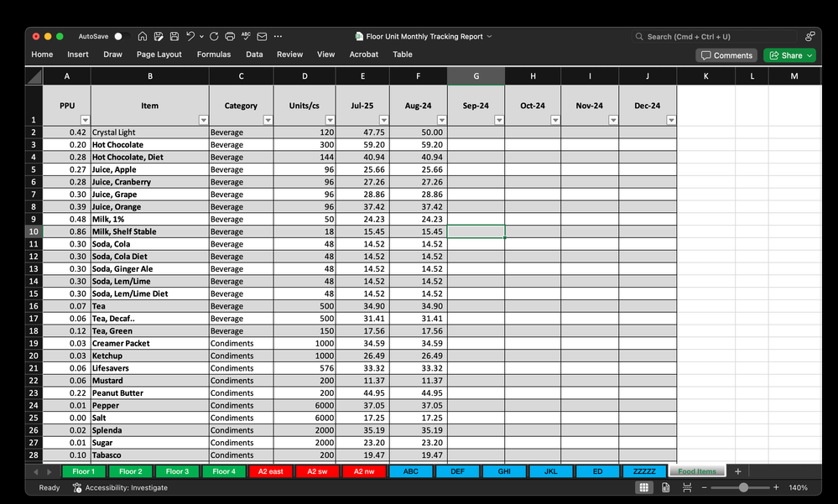Select the Food Items sheet tab
The width and height of the screenshot is (838, 504).
(x=697, y=471)
